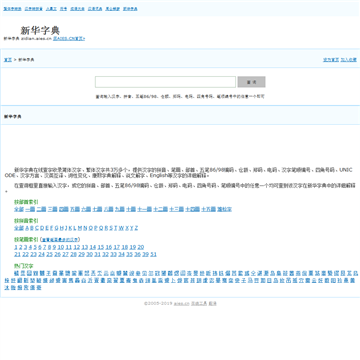Image resolution: width=360 pixels, height=360 pixels.
Task: Choose pinyin letter L
Action: [74, 228]
